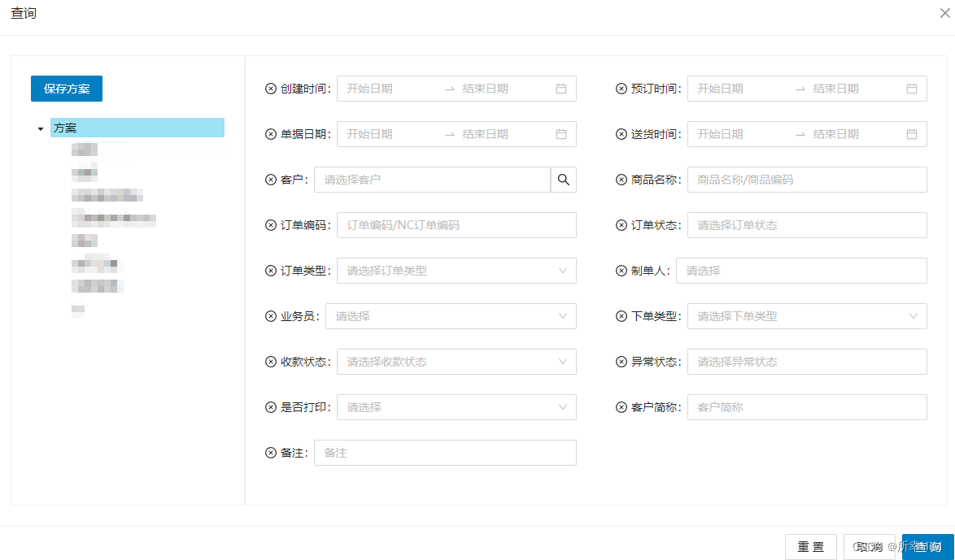This screenshot has height=560, width=955.
Task: Remove the 商品名称 filter via ⊗ icon
Action: (621, 179)
